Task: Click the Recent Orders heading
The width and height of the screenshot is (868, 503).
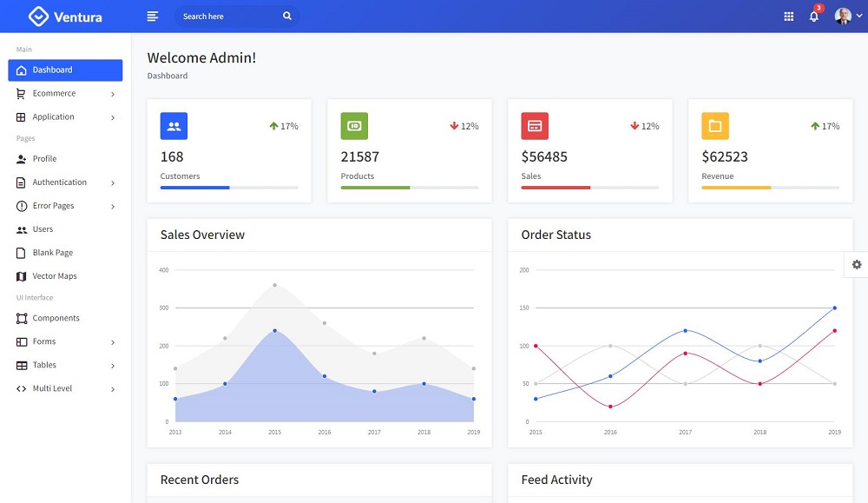Action: tap(200, 480)
